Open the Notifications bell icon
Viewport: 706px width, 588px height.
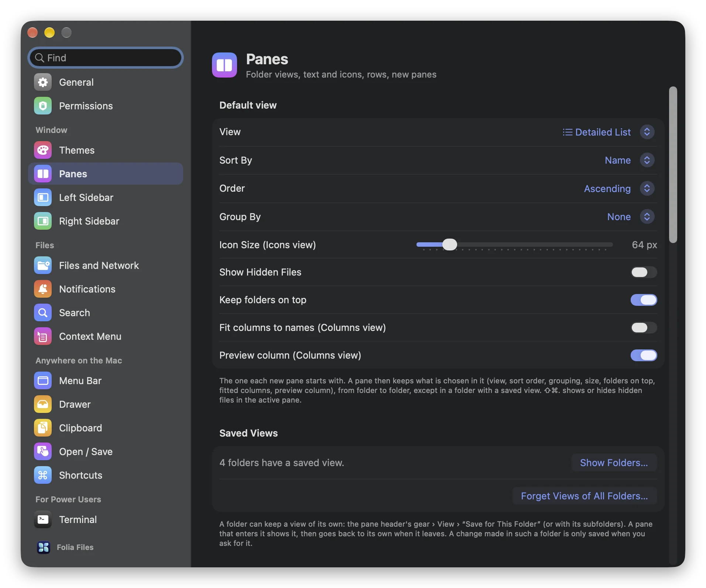point(43,289)
